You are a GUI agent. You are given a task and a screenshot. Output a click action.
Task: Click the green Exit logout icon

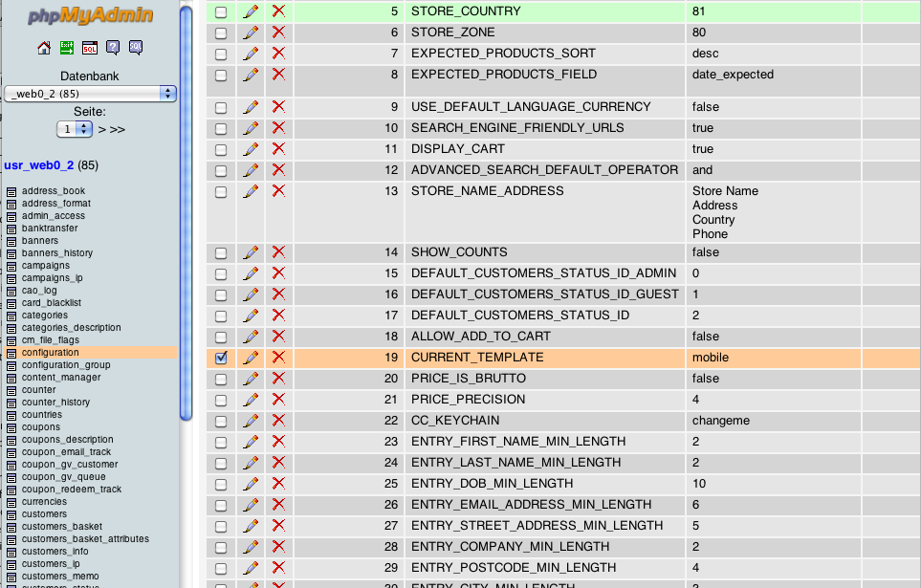click(67, 48)
